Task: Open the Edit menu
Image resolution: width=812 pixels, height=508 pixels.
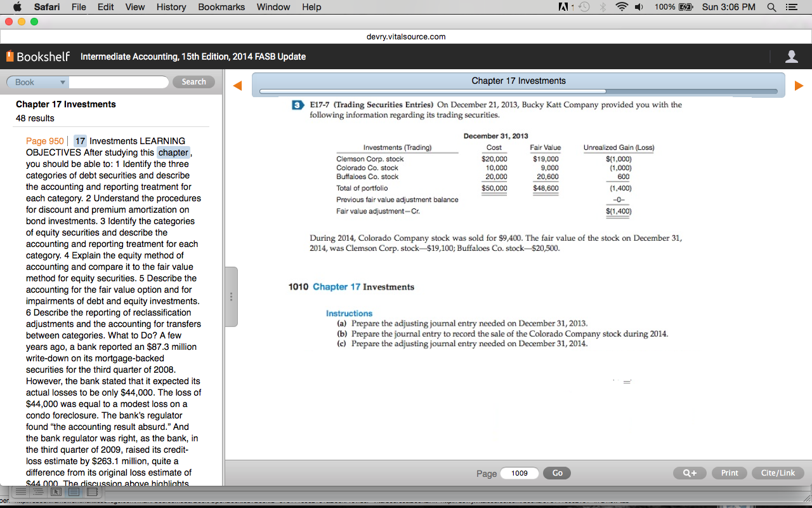Action: click(x=106, y=7)
